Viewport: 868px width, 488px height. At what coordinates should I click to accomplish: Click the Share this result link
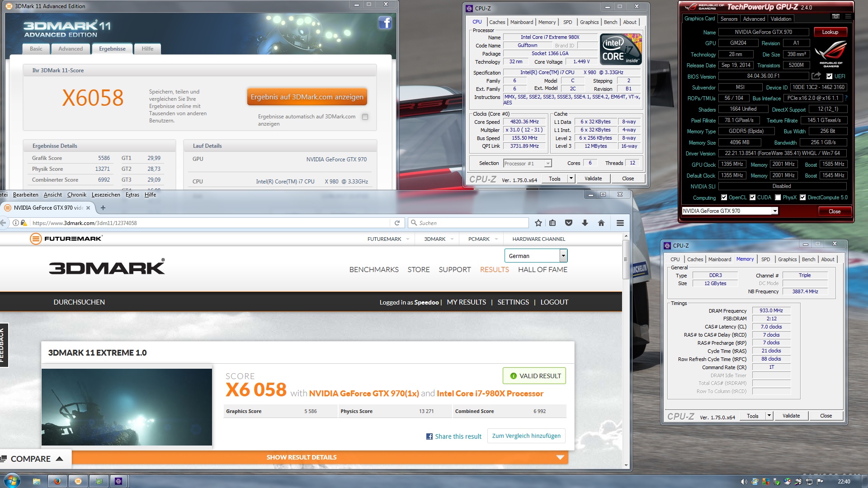(453, 436)
